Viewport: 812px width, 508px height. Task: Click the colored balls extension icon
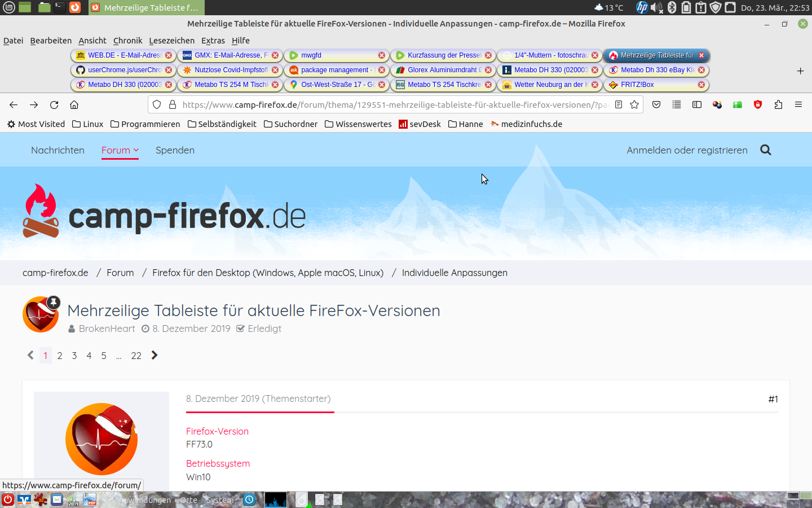point(717,104)
